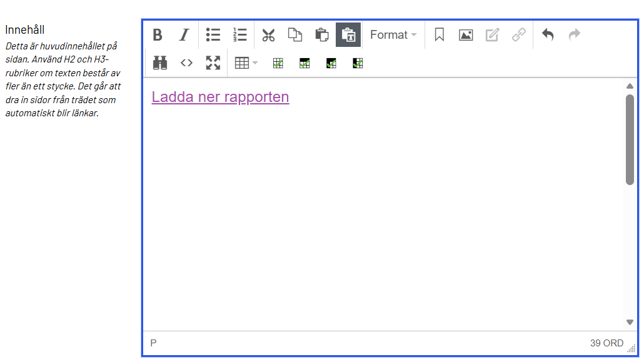The height and width of the screenshot is (362, 644).
Task: Insert a bulleted list
Action: point(213,35)
